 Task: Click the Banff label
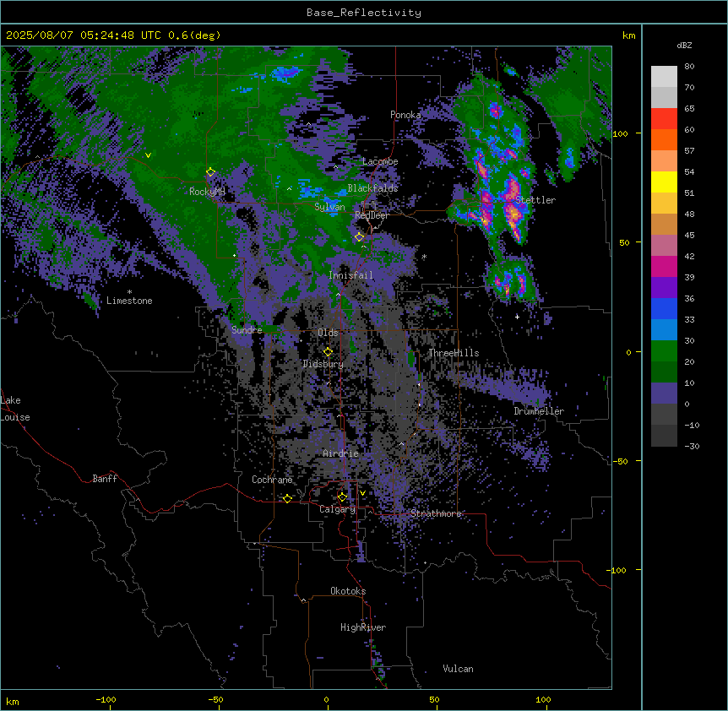pyautogui.click(x=105, y=479)
